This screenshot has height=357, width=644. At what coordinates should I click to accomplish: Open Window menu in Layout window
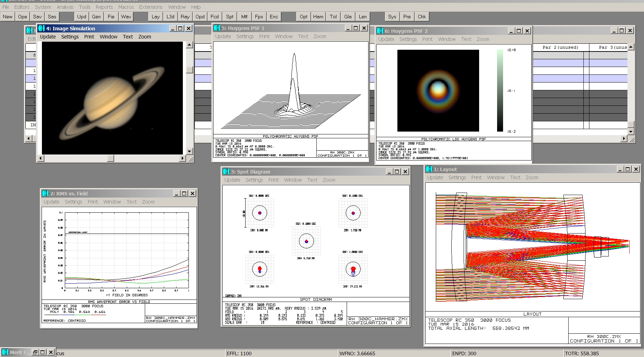coord(496,177)
